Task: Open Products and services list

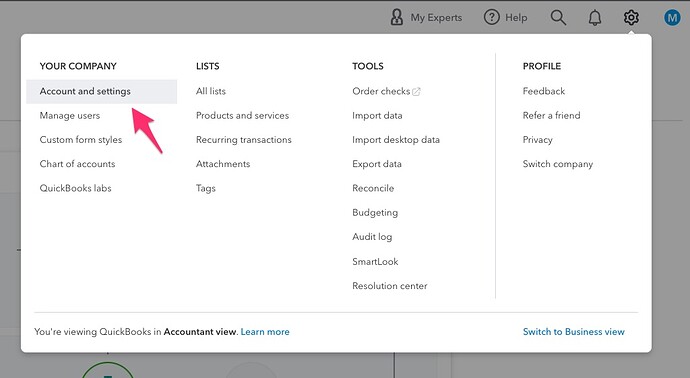Action: coord(242,116)
